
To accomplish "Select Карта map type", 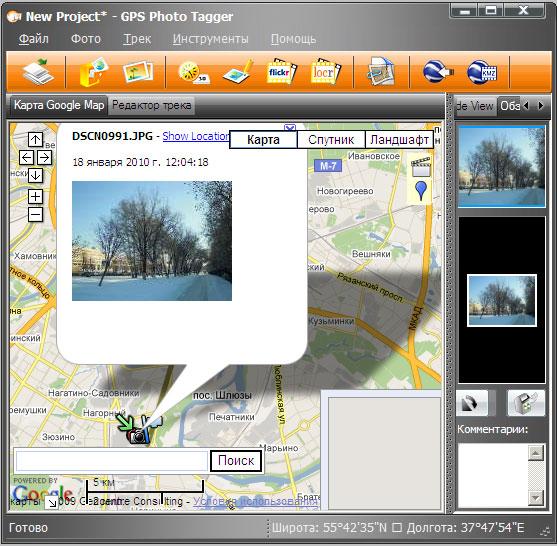I will (263, 140).
